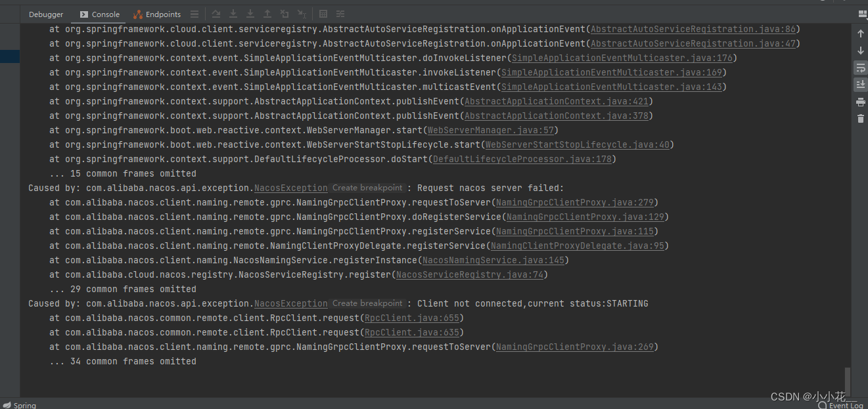Click the NacosException class link

pyautogui.click(x=290, y=187)
